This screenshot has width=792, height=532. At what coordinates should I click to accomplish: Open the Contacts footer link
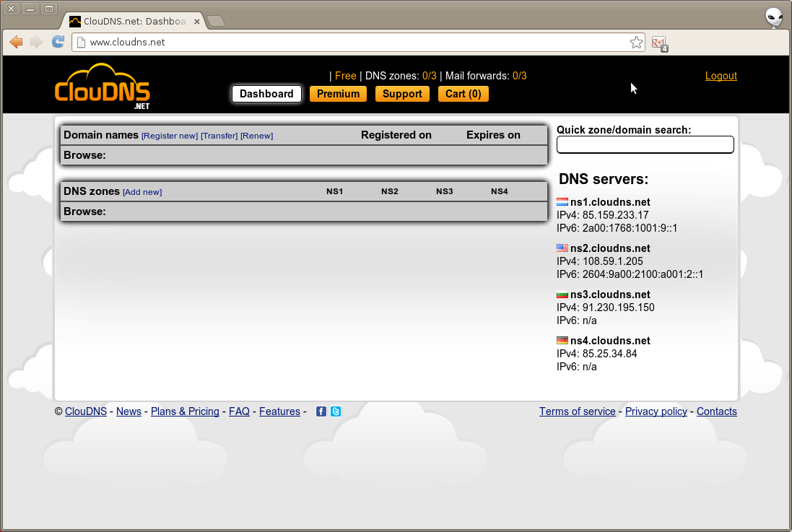pos(717,411)
